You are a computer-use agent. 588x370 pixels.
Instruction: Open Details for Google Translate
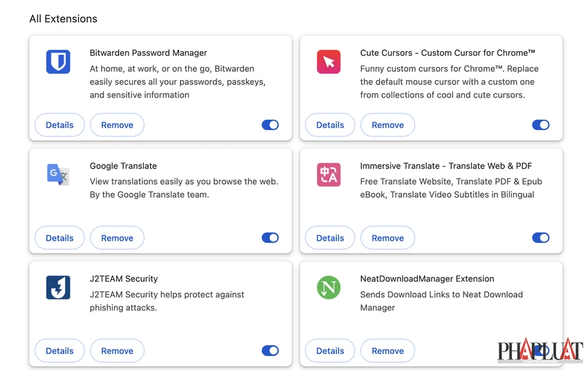coord(59,238)
